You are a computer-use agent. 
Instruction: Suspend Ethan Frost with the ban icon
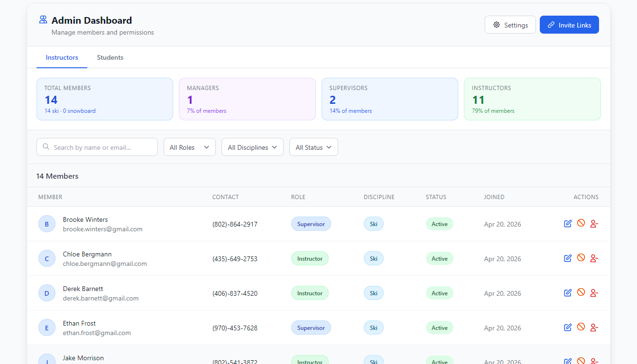[581, 327]
